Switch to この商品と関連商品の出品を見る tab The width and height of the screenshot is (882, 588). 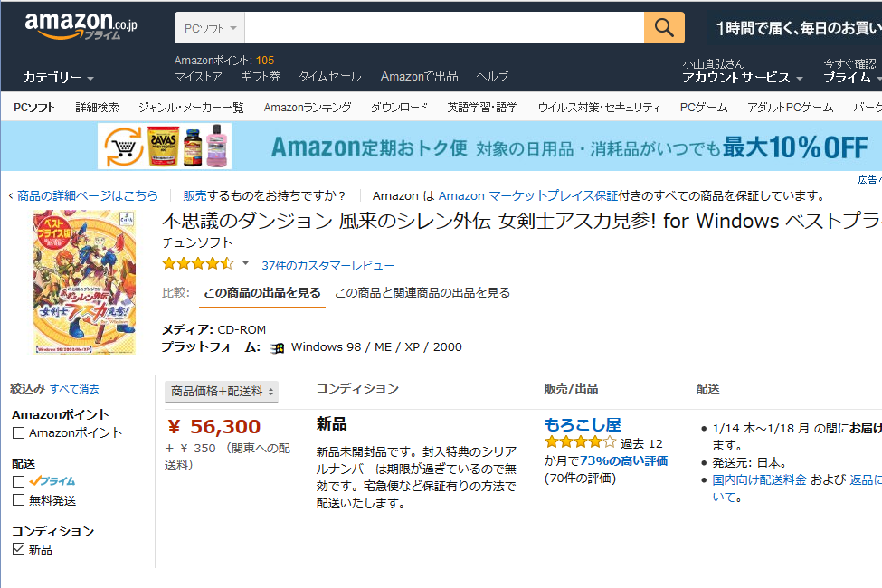tap(422, 292)
